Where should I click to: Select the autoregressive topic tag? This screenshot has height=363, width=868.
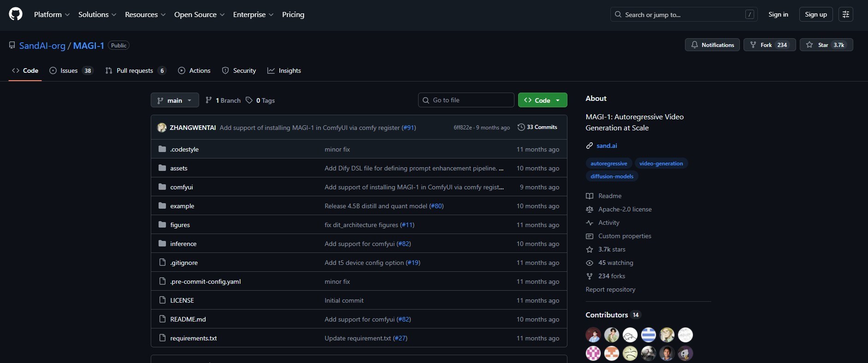coord(608,163)
